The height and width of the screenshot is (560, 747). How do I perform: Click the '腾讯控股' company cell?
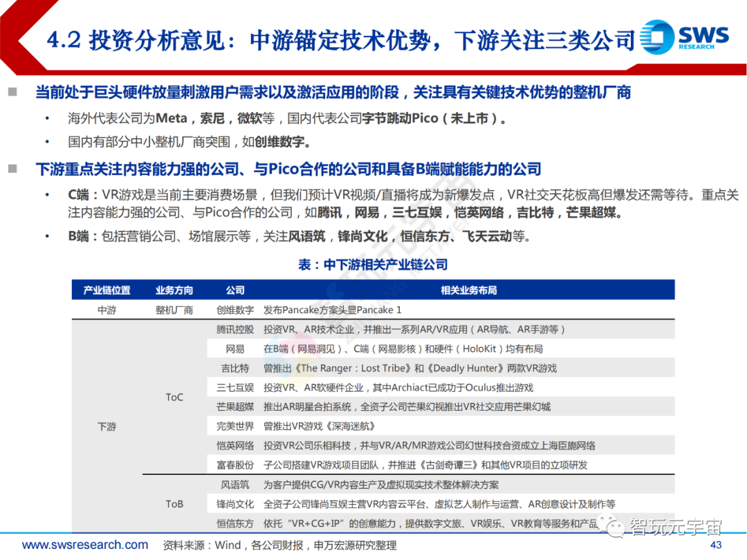pos(235,330)
